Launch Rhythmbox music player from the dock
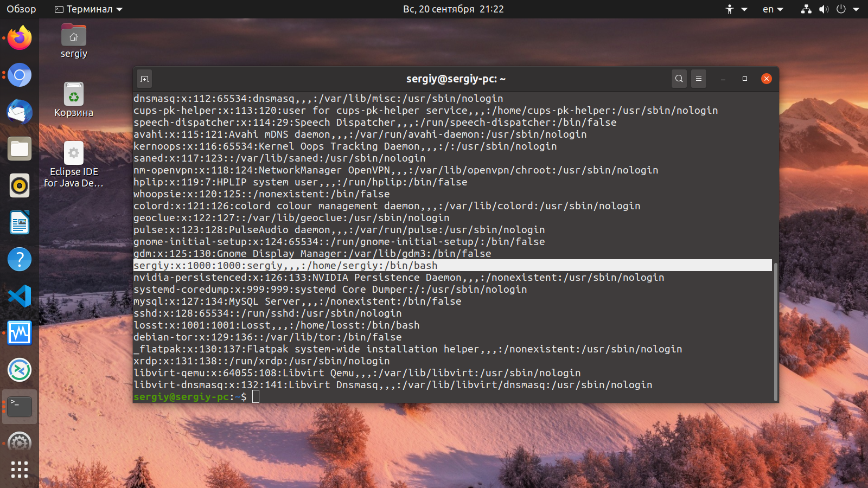Viewport: 868px width, 488px height. pos(20,185)
